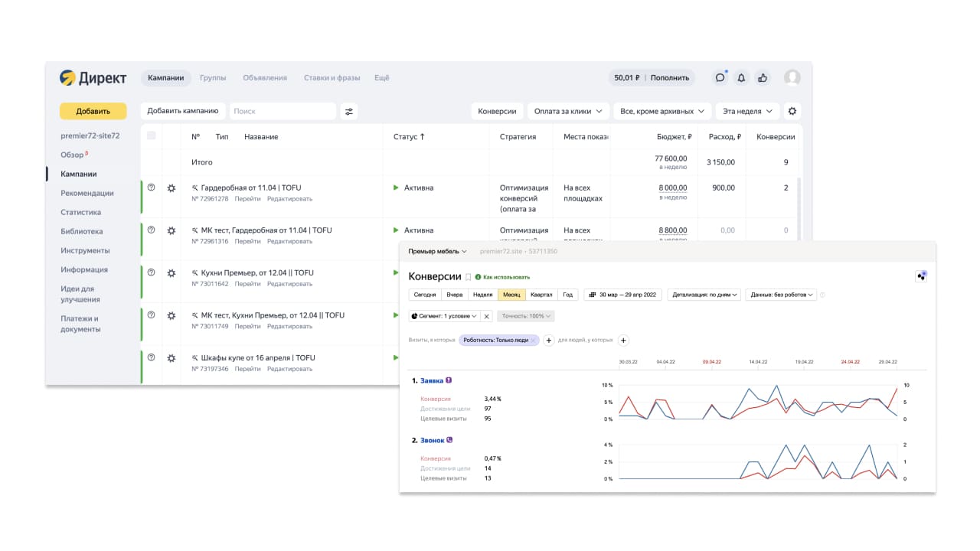
Task: Open Статистика in the left sidebar
Action: [81, 212]
